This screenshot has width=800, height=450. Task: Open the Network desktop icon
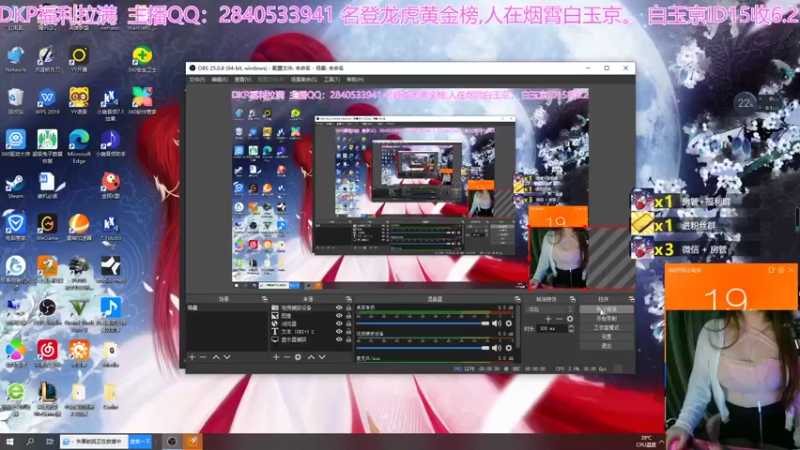[15, 58]
